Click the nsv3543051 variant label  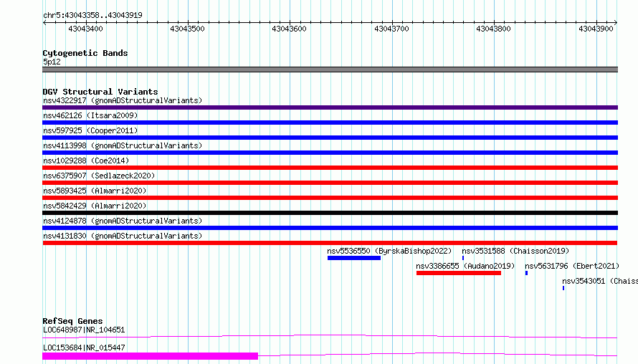point(600,281)
